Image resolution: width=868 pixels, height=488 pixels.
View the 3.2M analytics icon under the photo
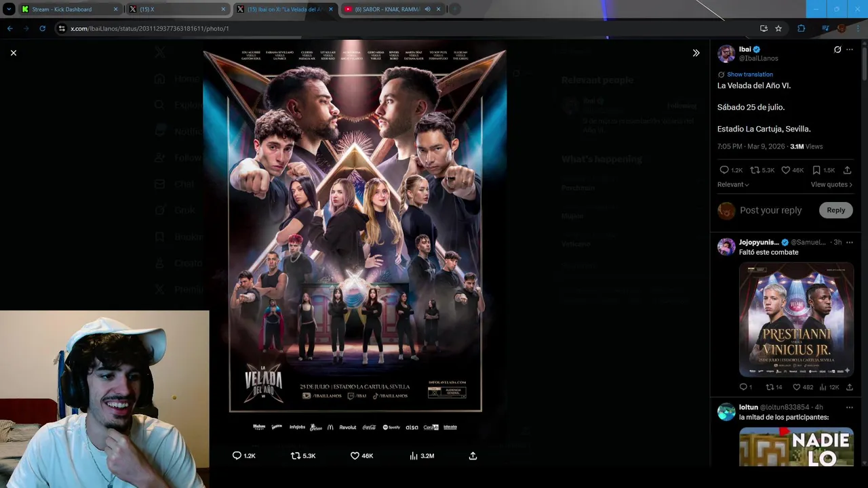point(421,456)
